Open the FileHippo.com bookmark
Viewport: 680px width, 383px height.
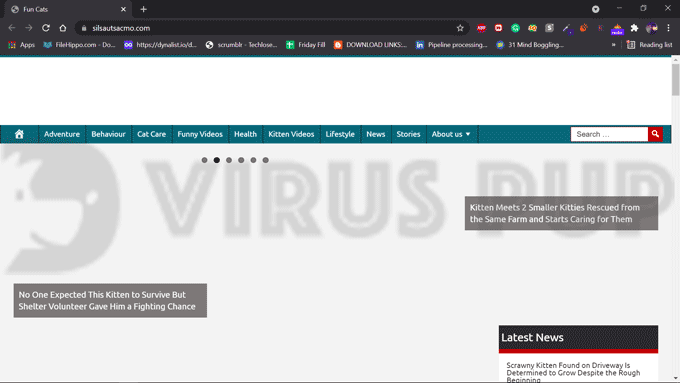tap(79, 45)
